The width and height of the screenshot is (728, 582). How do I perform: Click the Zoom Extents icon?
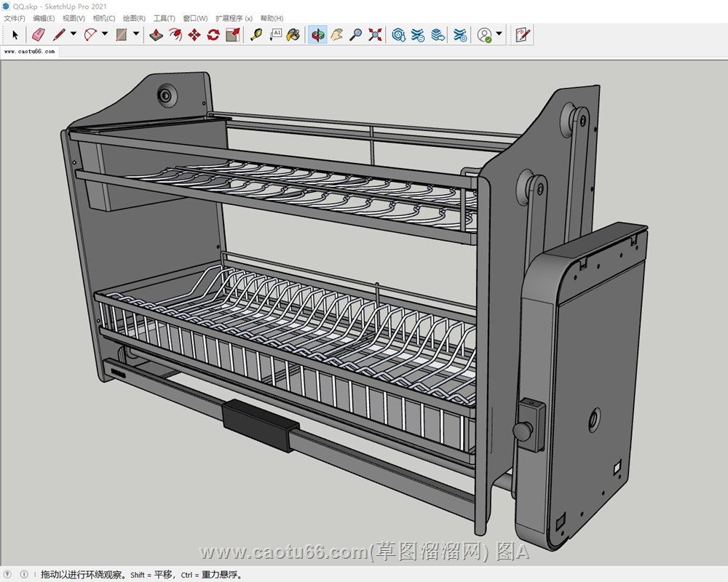pos(375,34)
